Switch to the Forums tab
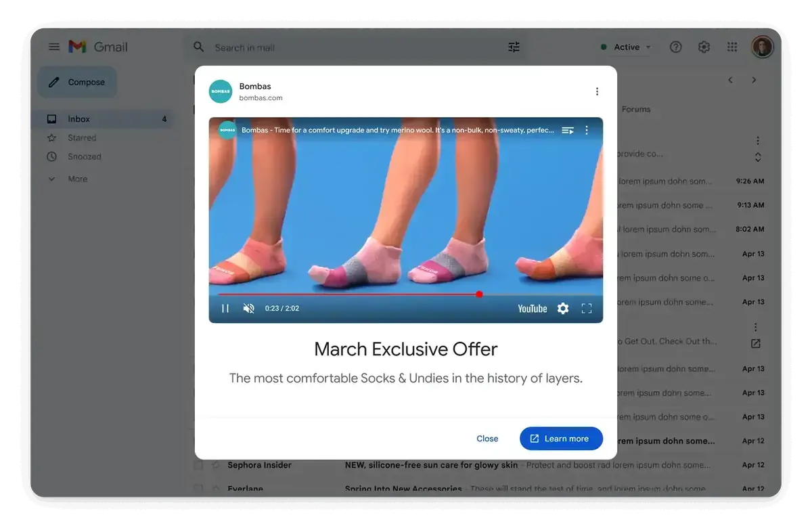 click(636, 109)
